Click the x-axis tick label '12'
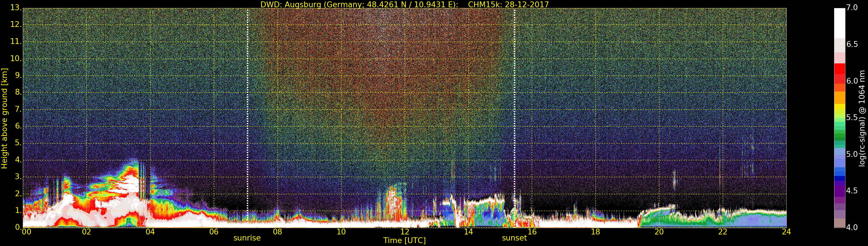868x246 pixels. [405, 232]
